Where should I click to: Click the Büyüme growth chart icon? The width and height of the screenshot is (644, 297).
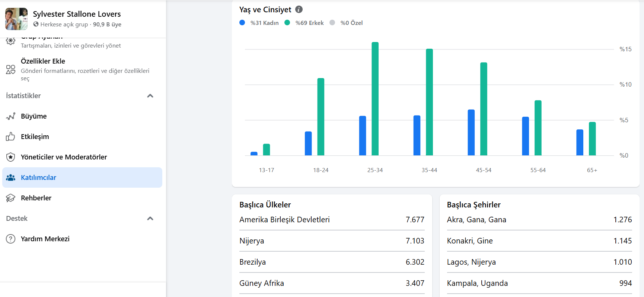click(11, 116)
